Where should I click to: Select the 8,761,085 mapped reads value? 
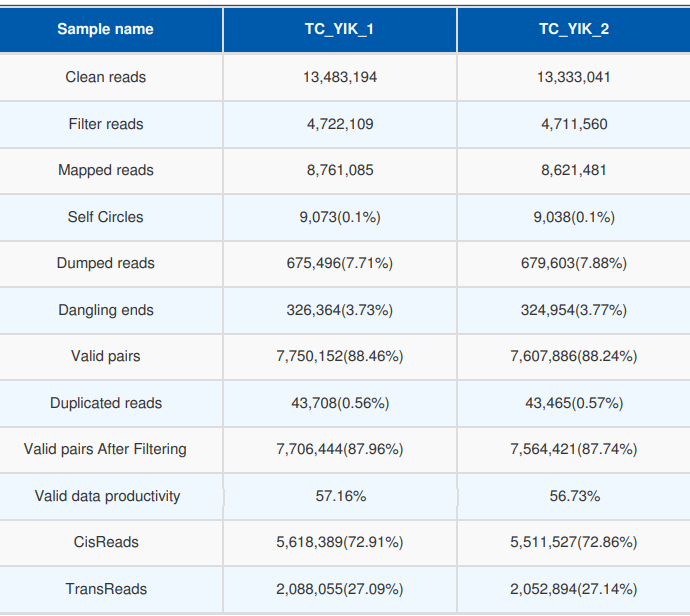pyautogui.click(x=339, y=170)
